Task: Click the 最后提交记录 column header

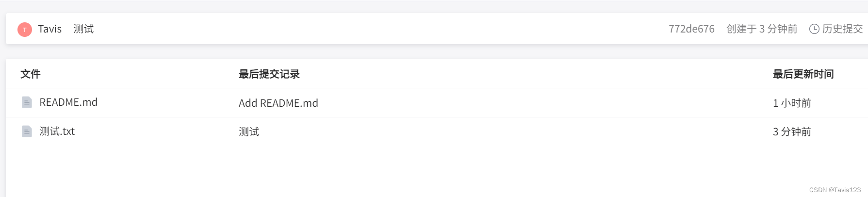Action: pyautogui.click(x=269, y=74)
